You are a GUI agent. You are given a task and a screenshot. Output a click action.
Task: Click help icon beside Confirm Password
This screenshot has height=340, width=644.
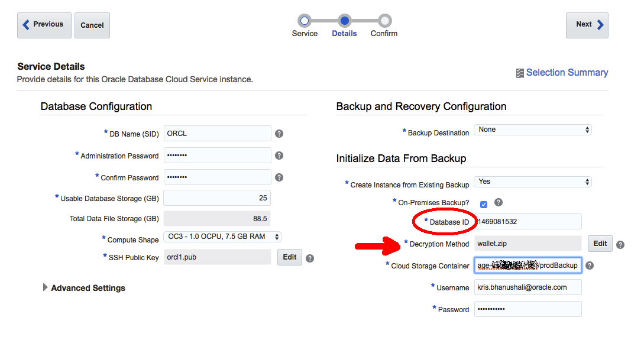pyautogui.click(x=279, y=177)
